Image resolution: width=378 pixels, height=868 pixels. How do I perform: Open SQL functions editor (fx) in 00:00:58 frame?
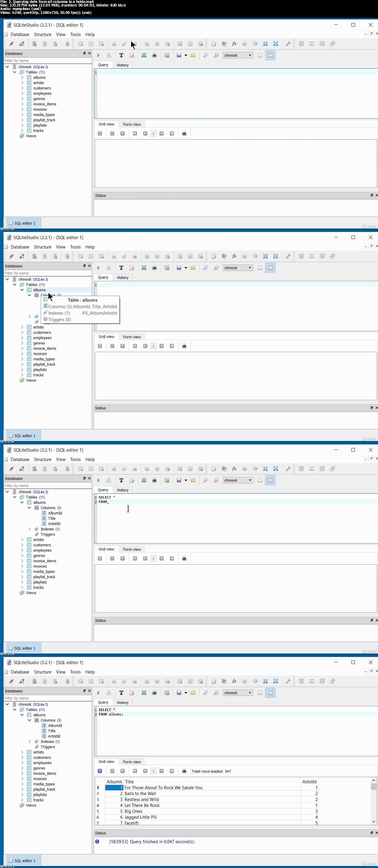(234, 44)
